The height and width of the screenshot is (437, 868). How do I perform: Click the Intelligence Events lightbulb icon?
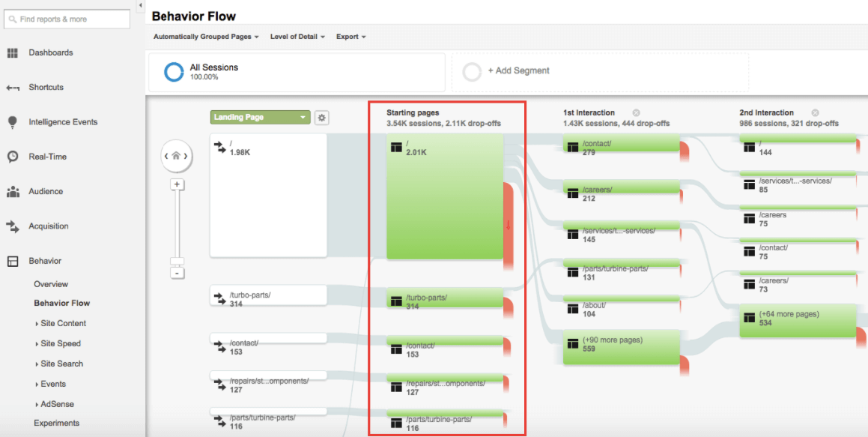click(x=13, y=122)
